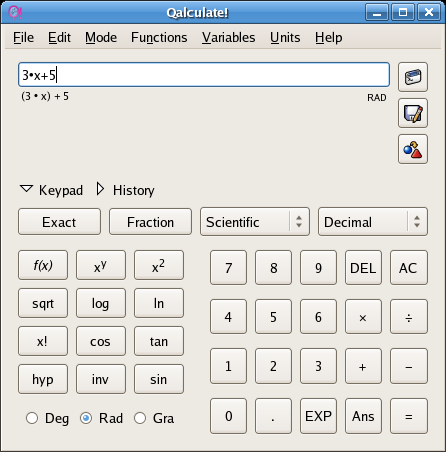
Task: Expand the History section
Action: [x=125, y=190]
